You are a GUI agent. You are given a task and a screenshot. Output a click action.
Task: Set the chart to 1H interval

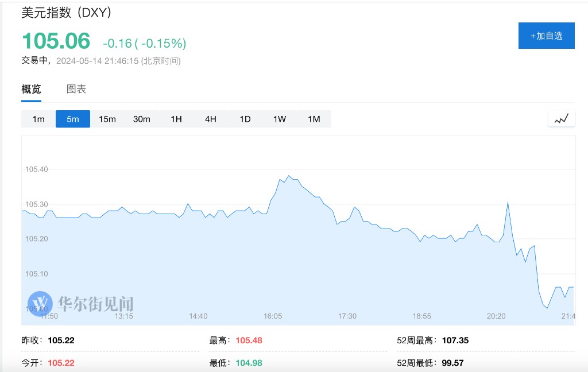176,119
